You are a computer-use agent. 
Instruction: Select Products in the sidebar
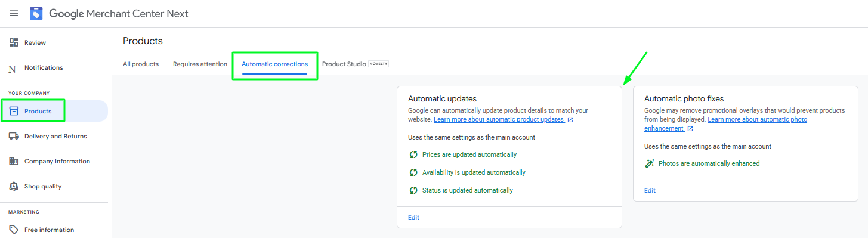[38, 111]
